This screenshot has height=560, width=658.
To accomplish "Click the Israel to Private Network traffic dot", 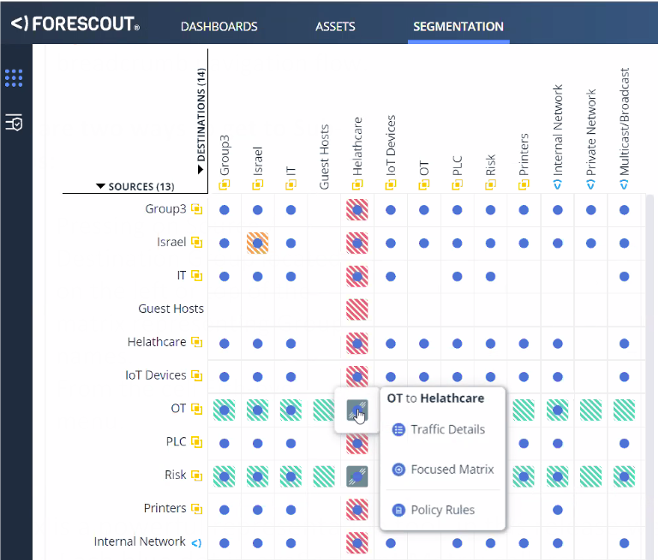I will tap(591, 243).
